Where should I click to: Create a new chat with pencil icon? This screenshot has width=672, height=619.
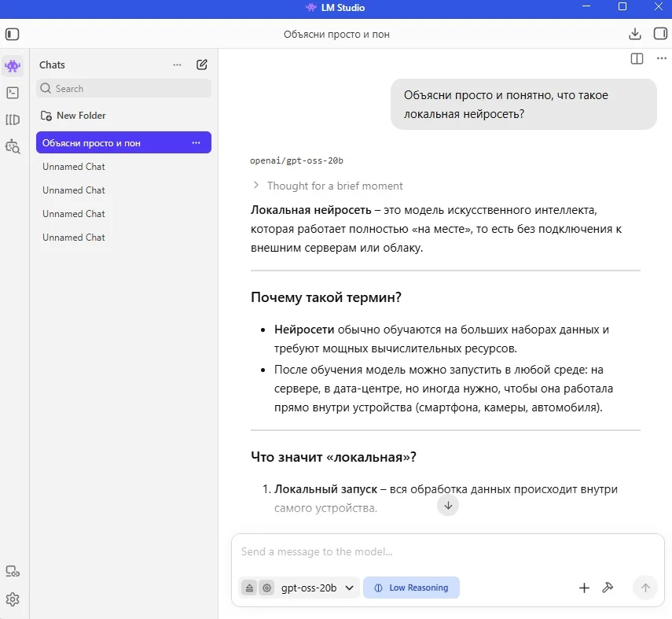202,64
